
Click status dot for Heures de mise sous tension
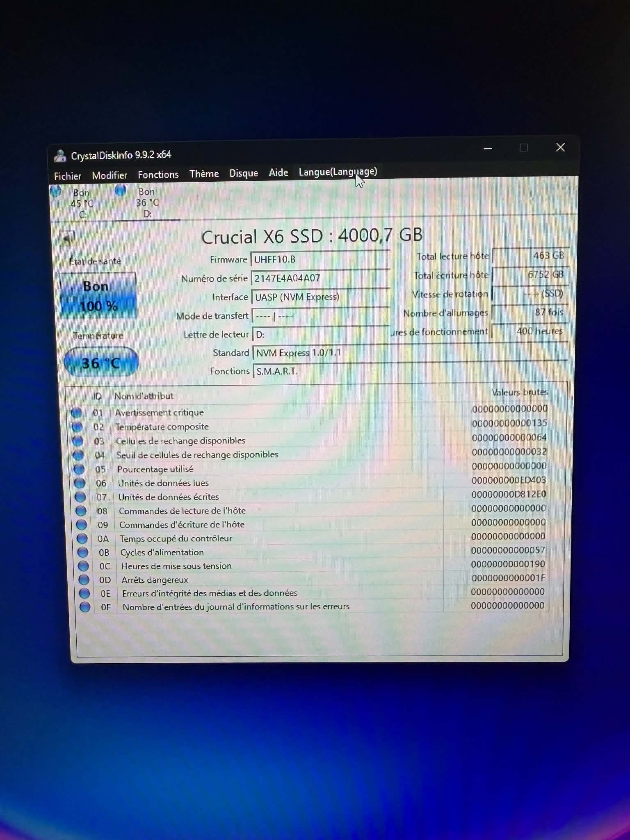point(83,566)
